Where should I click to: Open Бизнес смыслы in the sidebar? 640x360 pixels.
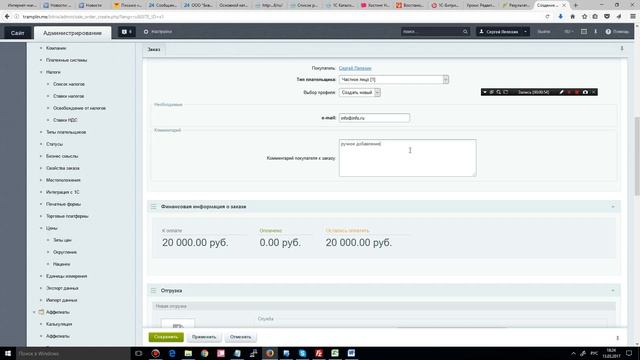point(62,156)
